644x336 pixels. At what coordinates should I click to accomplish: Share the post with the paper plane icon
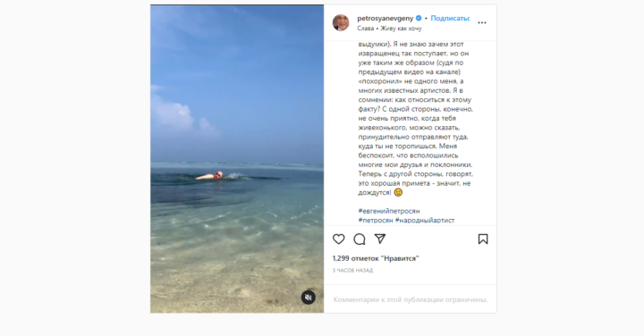pos(380,239)
